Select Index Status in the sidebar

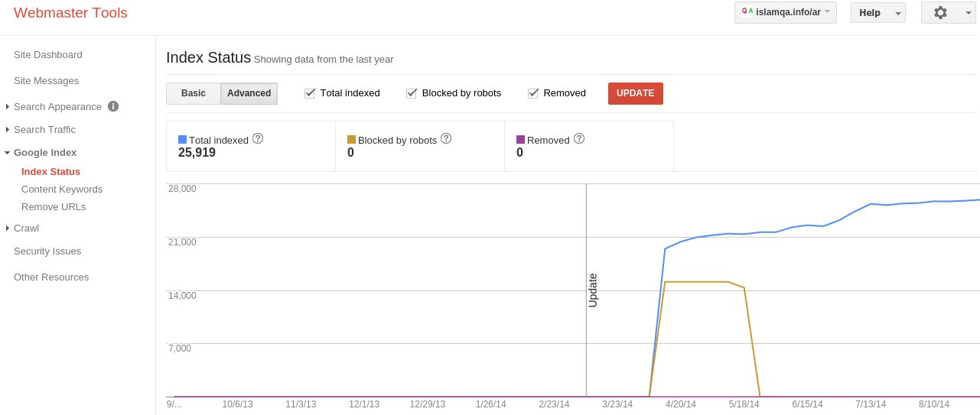pyautogui.click(x=50, y=172)
